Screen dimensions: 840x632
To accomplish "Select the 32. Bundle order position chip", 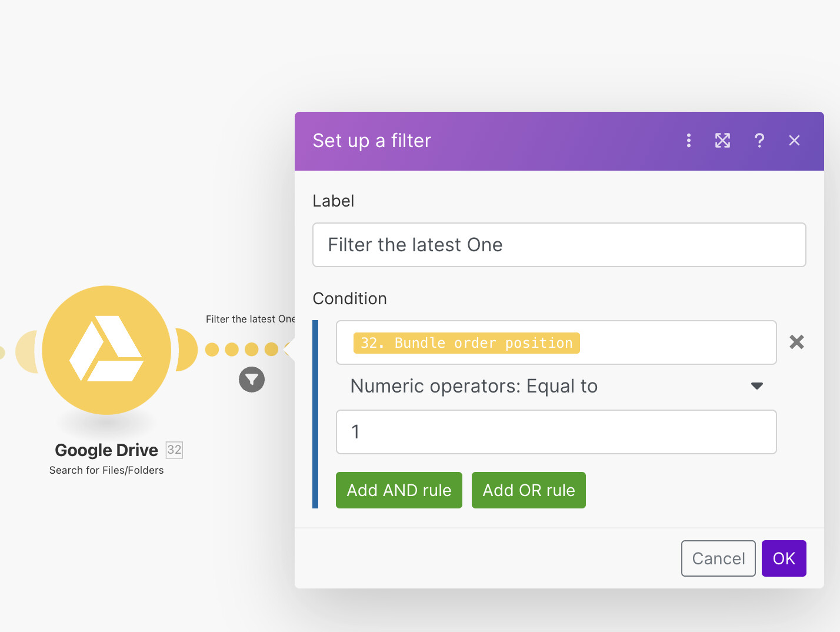I will point(465,342).
